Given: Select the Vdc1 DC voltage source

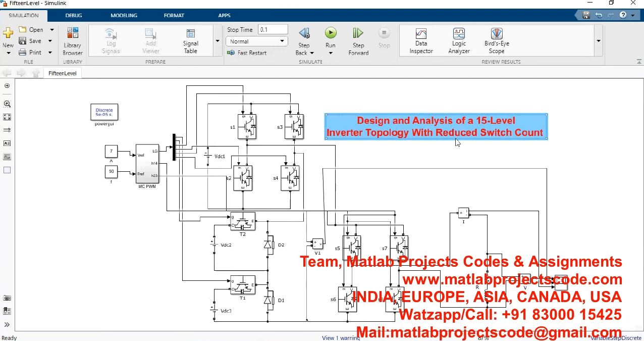Looking at the screenshot, I should [206, 157].
